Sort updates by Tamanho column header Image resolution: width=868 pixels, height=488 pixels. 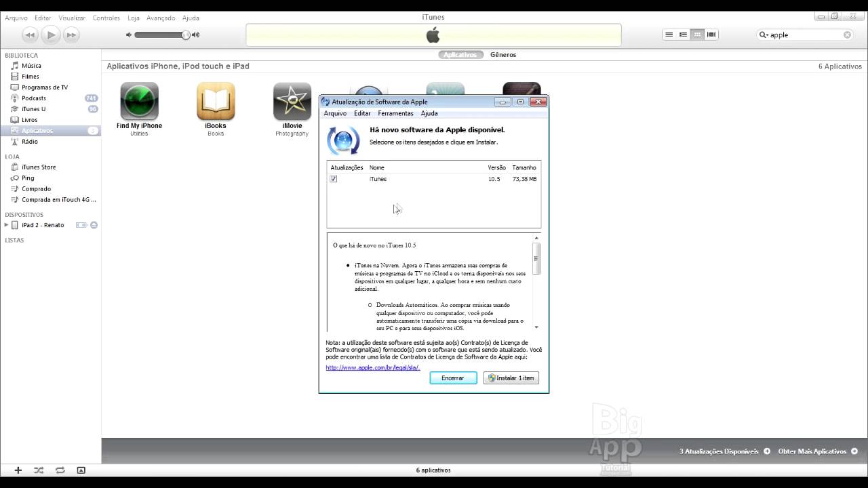524,167
